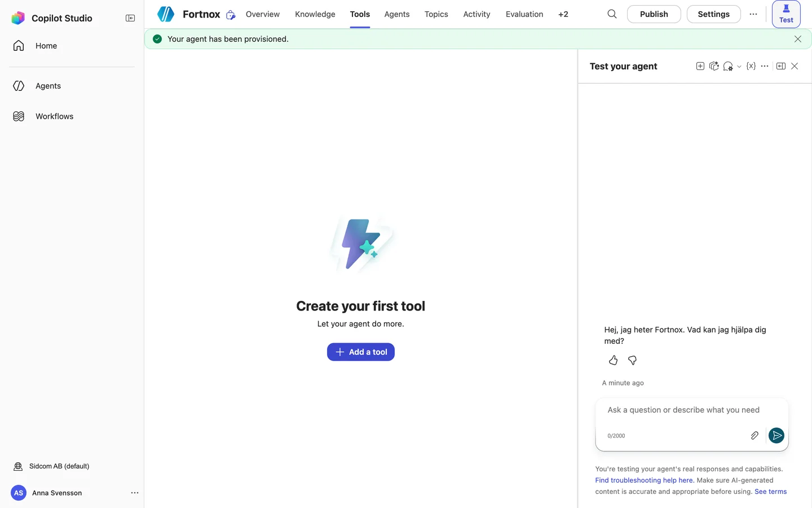Select the Tools tab
This screenshot has height=508, width=812.
pyautogui.click(x=360, y=14)
